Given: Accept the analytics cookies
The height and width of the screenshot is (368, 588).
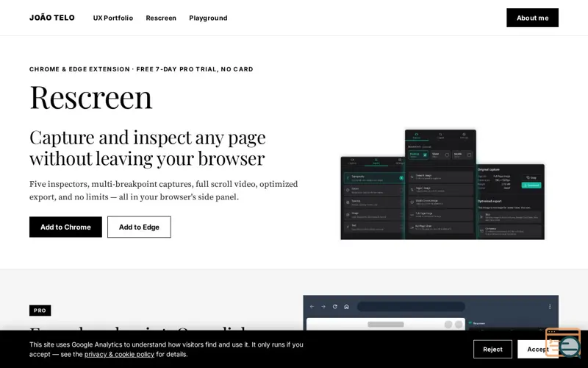Looking at the screenshot, I should click(537, 349).
